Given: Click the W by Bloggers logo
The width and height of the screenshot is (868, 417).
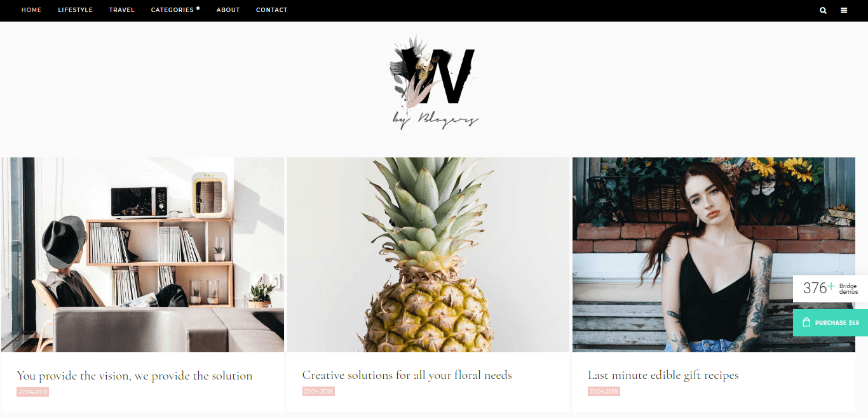Looking at the screenshot, I should tap(434, 82).
